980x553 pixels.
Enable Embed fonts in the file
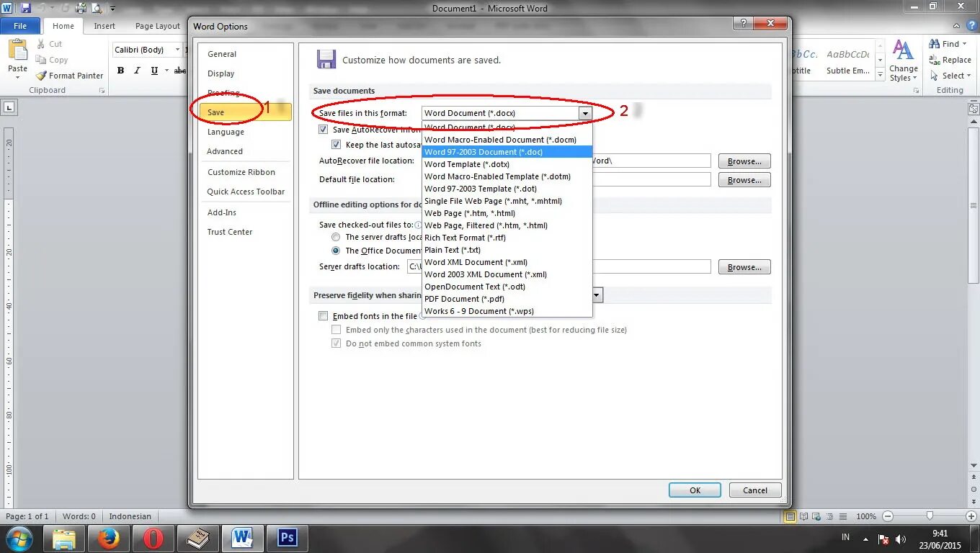pyautogui.click(x=324, y=316)
